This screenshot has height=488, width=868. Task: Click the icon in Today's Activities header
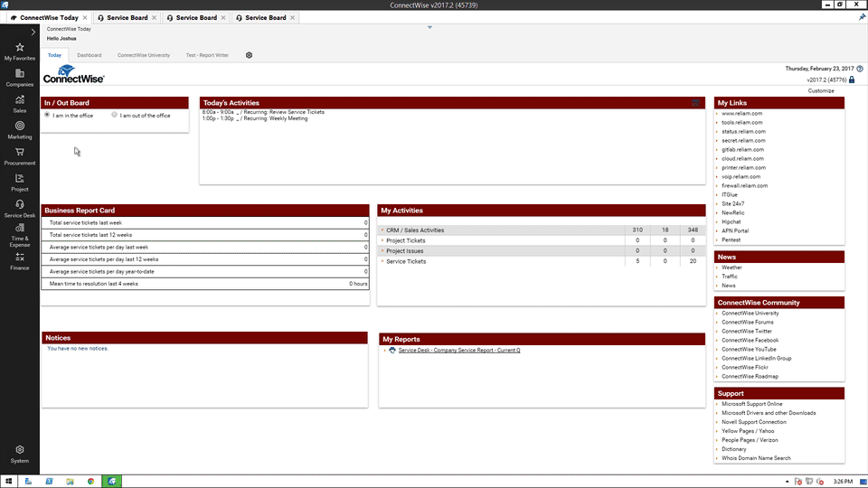[x=696, y=102]
